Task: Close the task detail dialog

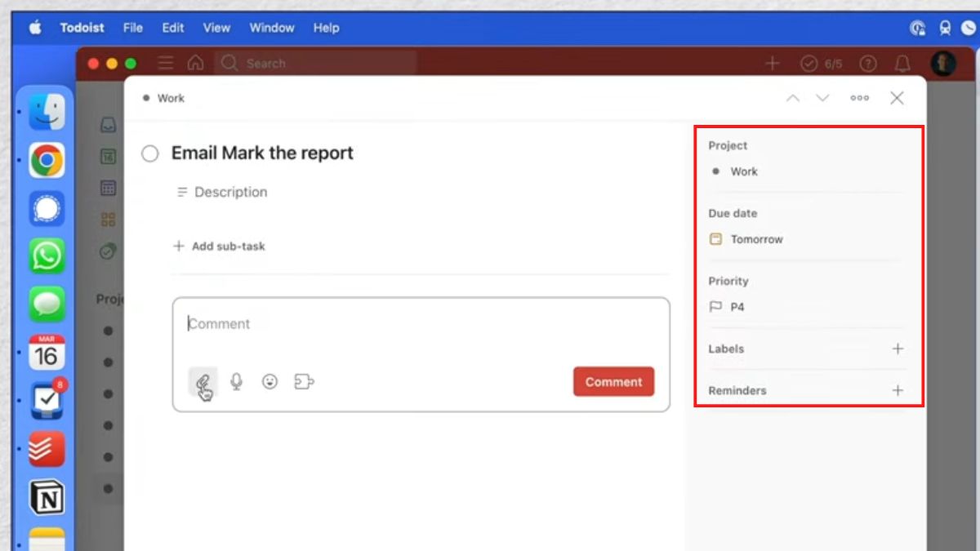Action: pyautogui.click(x=897, y=98)
